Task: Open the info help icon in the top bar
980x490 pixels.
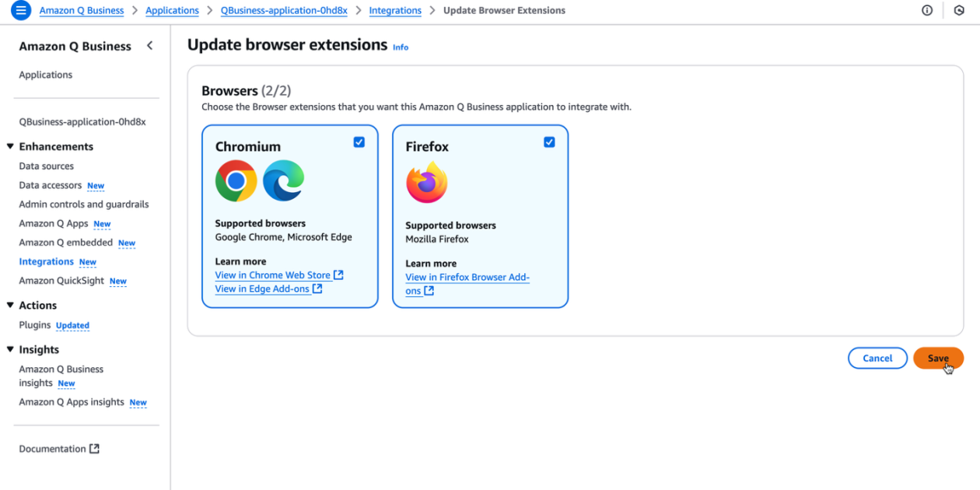Action: tap(927, 10)
